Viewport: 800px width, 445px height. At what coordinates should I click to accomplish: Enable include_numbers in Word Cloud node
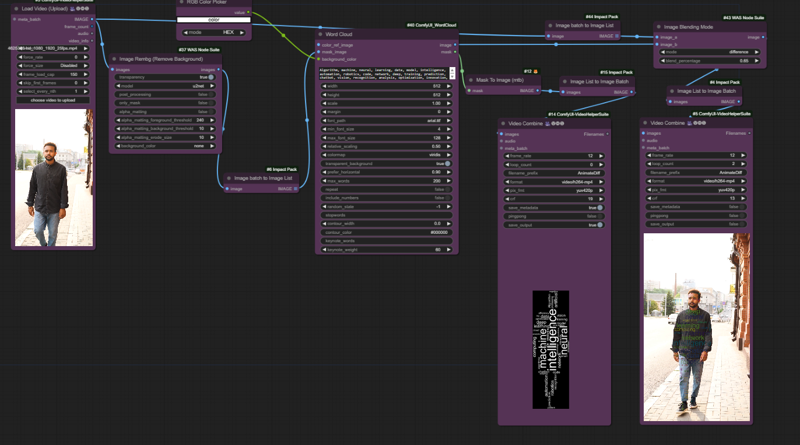tap(386, 198)
